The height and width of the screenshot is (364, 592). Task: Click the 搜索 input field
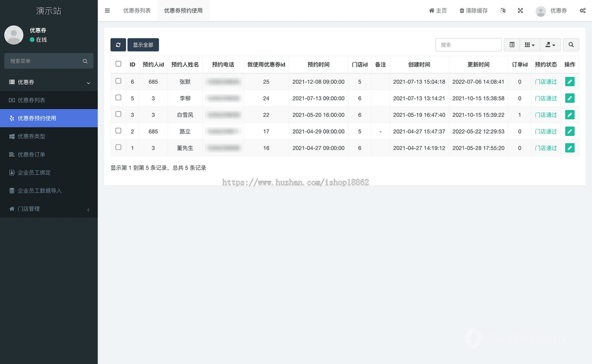click(468, 44)
